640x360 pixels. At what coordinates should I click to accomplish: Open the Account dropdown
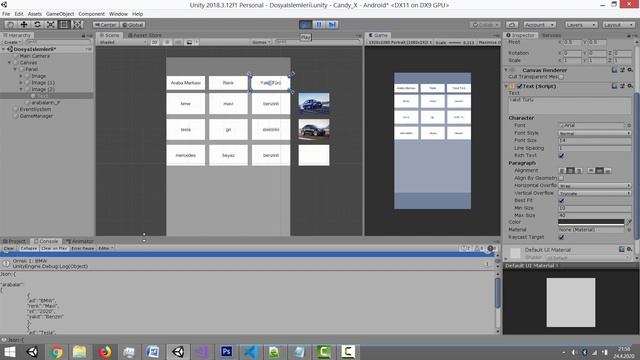[x=540, y=25]
